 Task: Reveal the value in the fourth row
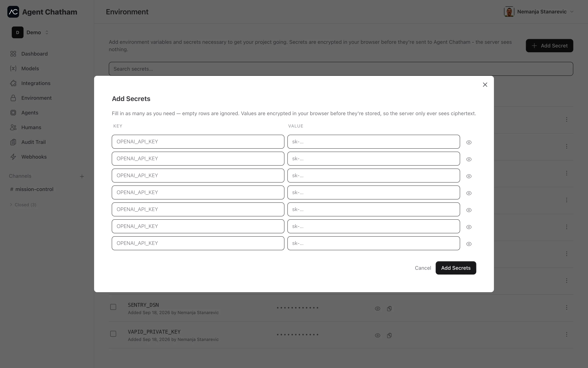[x=469, y=193]
